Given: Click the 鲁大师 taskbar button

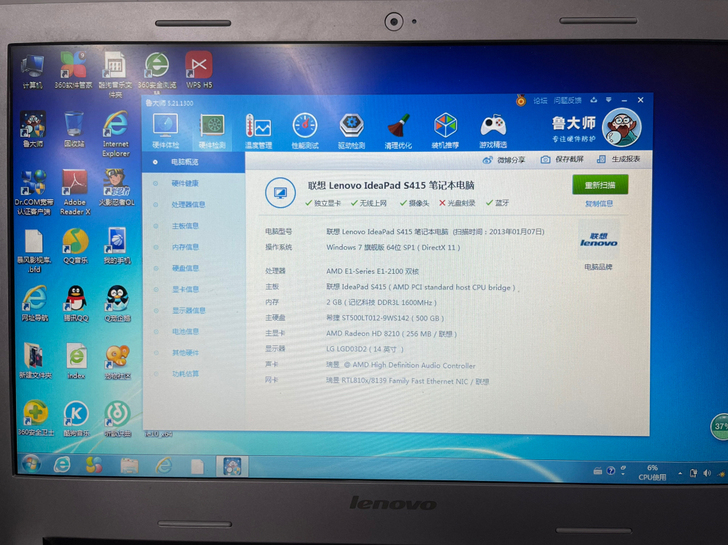Looking at the screenshot, I should coord(232,466).
